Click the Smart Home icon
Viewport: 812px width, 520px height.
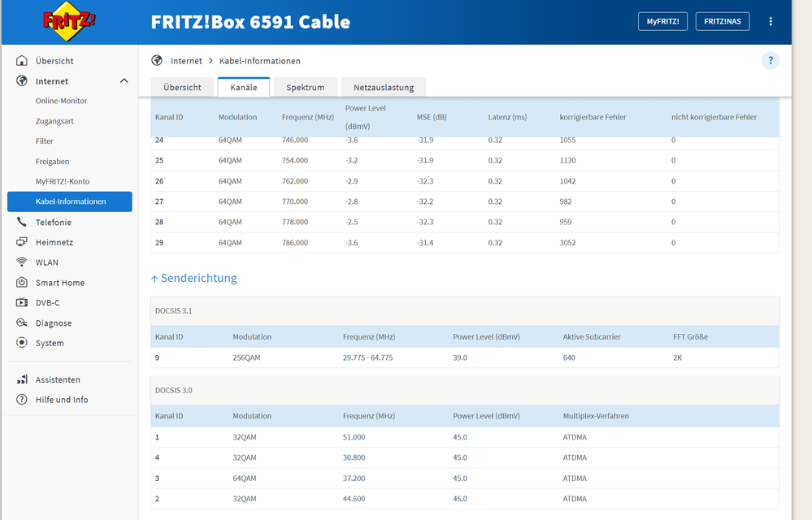(22, 283)
